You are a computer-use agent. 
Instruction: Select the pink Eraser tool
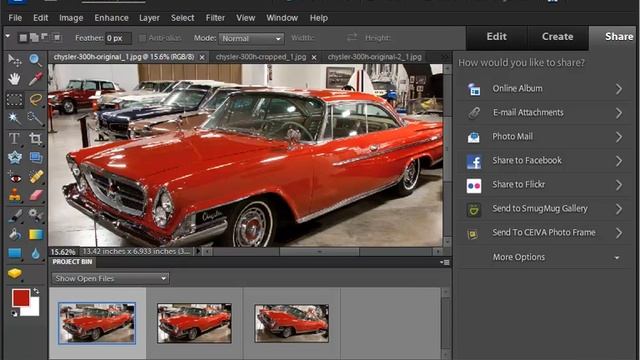point(36,195)
